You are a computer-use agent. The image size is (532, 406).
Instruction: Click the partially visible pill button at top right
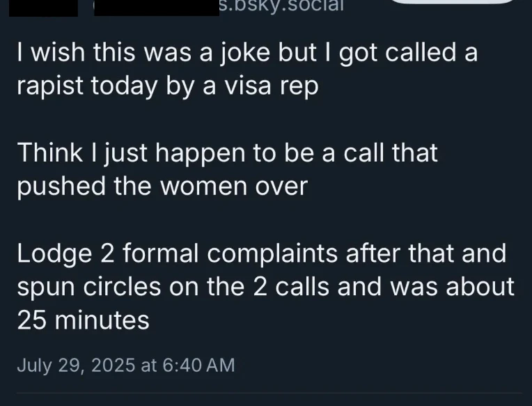tap(453, 1)
